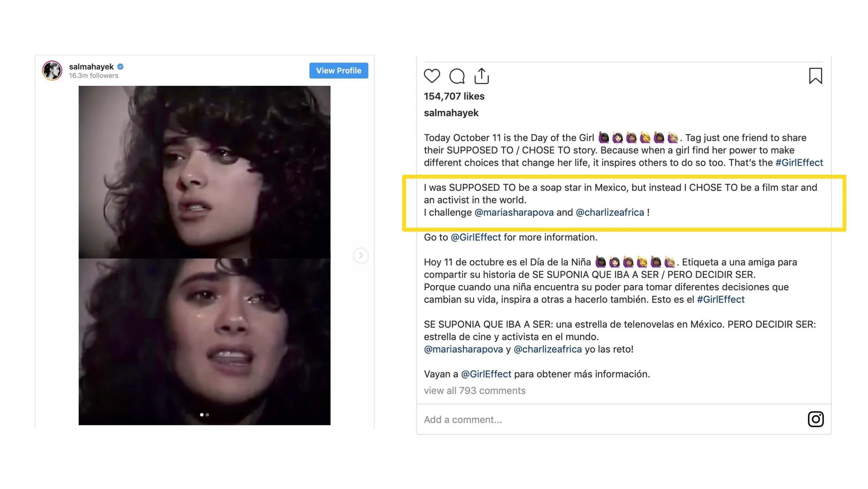Open the post photo of the woman
Image resolution: width=868 pixels, height=489 pixels.
[x=205, y=255]
